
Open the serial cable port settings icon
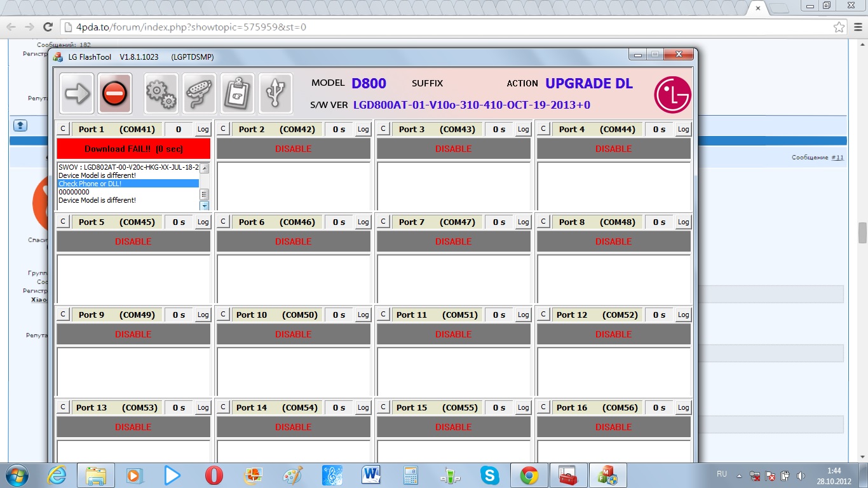click(200, 93)
